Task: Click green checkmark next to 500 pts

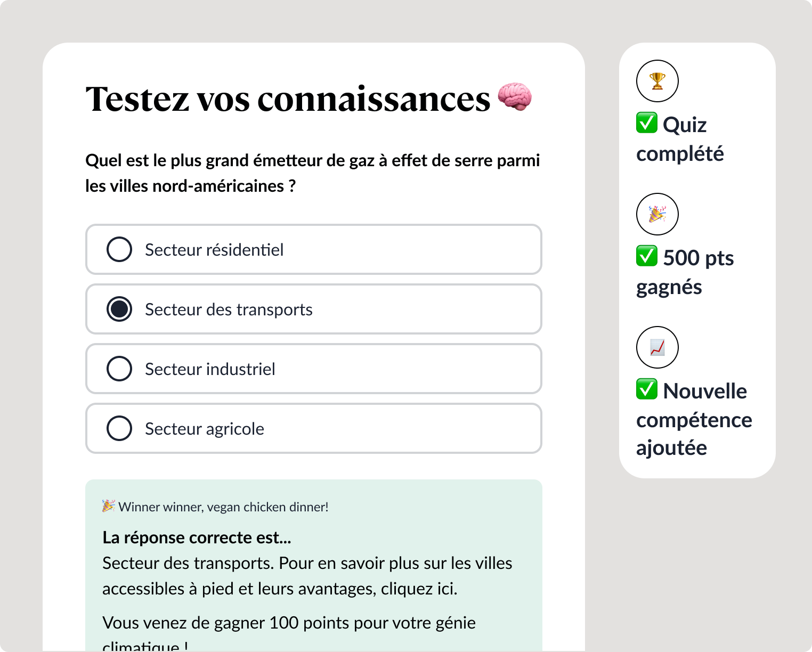Action: tap(647, 256)
